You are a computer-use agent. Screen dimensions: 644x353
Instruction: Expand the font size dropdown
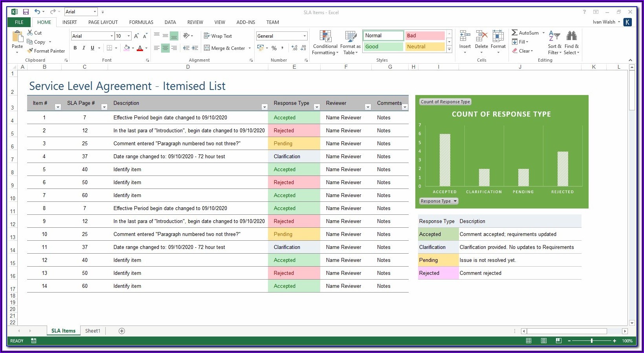pyautogui.click(x=128, y=36)
